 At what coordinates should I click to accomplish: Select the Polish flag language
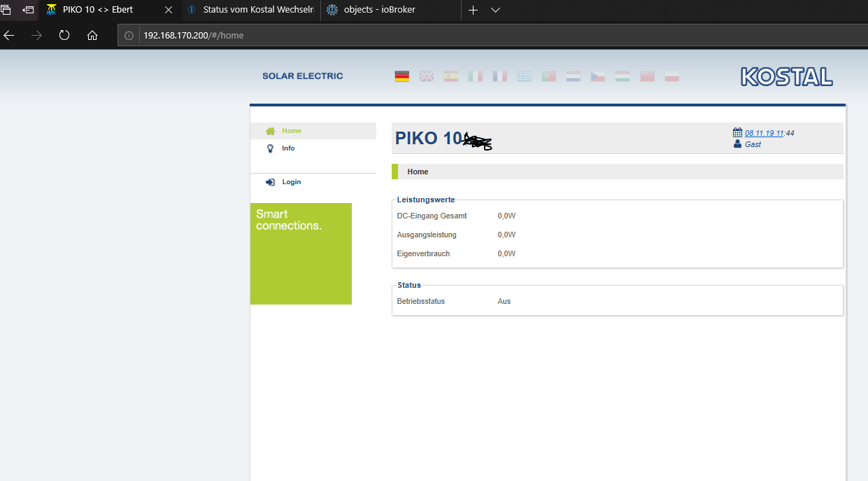pyautogui.click(x=672, y=76)
